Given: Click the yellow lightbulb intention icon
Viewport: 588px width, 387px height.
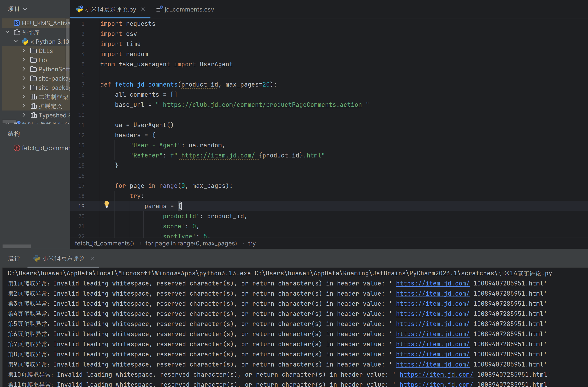Looking at the screenshot, I should (106, 204).
